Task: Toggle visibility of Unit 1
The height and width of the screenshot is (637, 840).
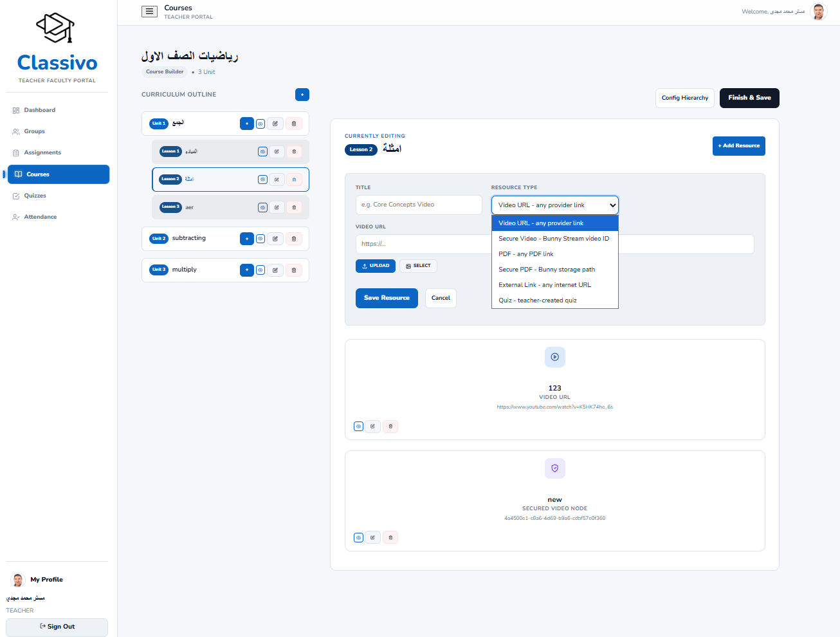Action: click(x=260, y=124)
